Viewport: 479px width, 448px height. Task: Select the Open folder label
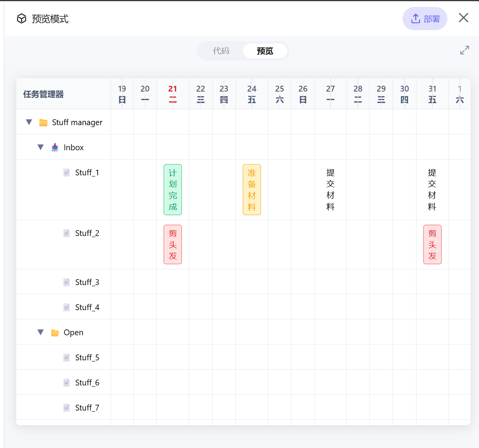pyautogui.click(x=73, y=333)
